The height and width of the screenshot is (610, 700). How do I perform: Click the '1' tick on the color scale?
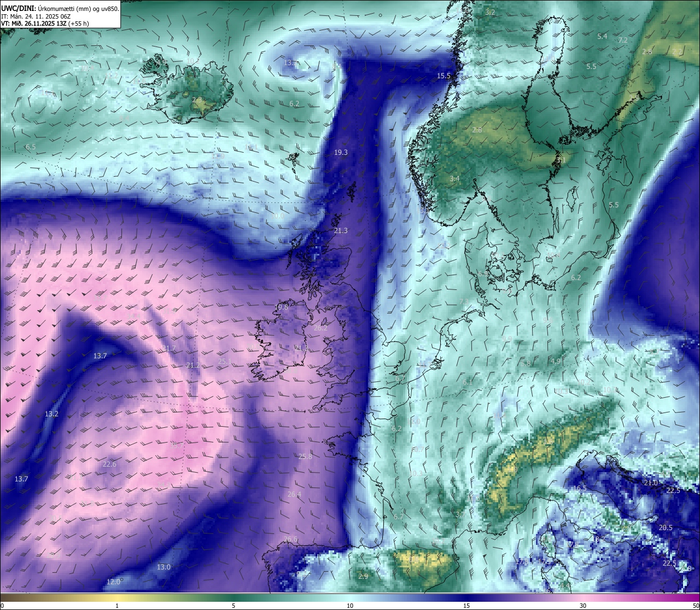tap(117, 606)
